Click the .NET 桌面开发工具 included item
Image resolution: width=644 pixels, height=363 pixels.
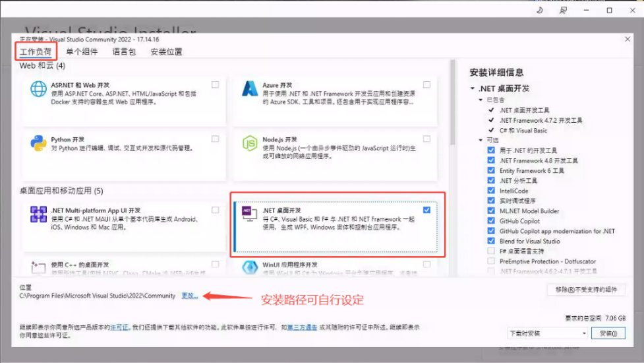pos(524,110)
